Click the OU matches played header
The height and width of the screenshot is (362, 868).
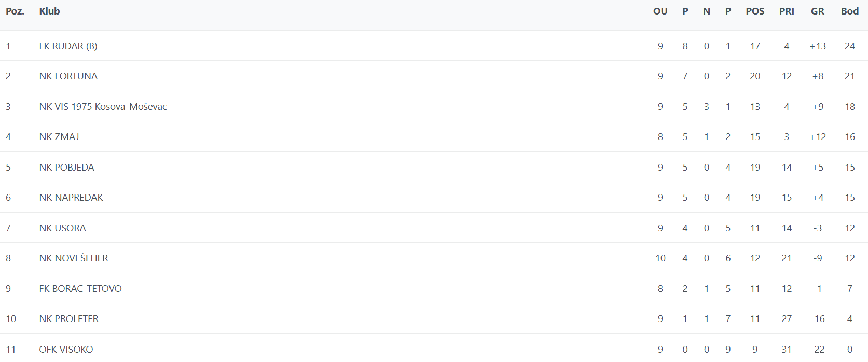(x=660, y=11)
